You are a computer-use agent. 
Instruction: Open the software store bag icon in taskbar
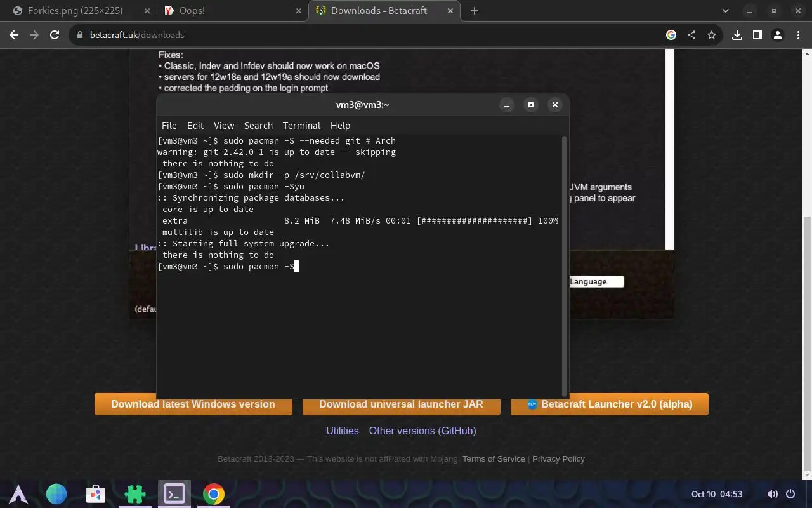[x=96, y=493]
